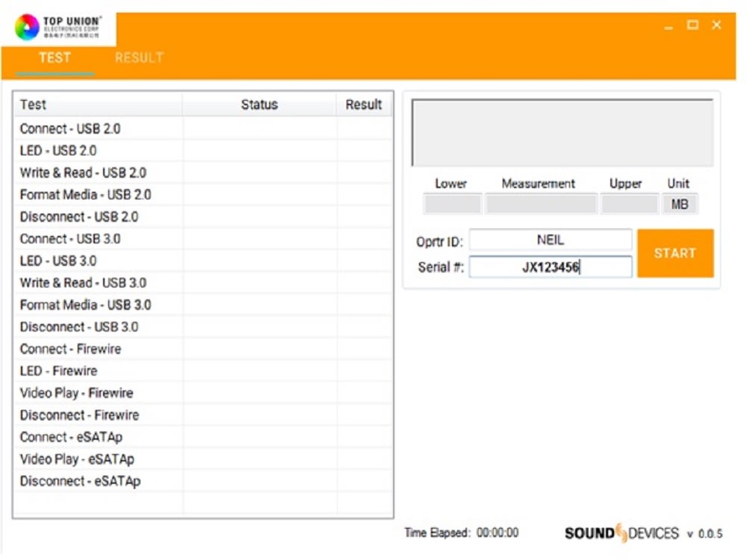The width and height of the screenshot is (747, 560).
Task: Select the Connect - eSATAp row
Action: [x=203, y=437]
